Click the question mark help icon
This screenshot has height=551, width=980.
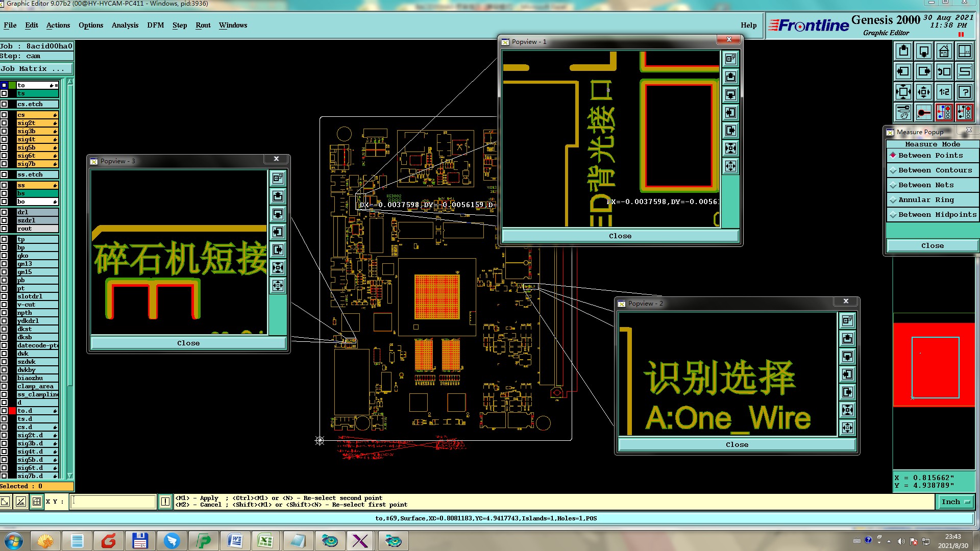click(x=965, y=92)
